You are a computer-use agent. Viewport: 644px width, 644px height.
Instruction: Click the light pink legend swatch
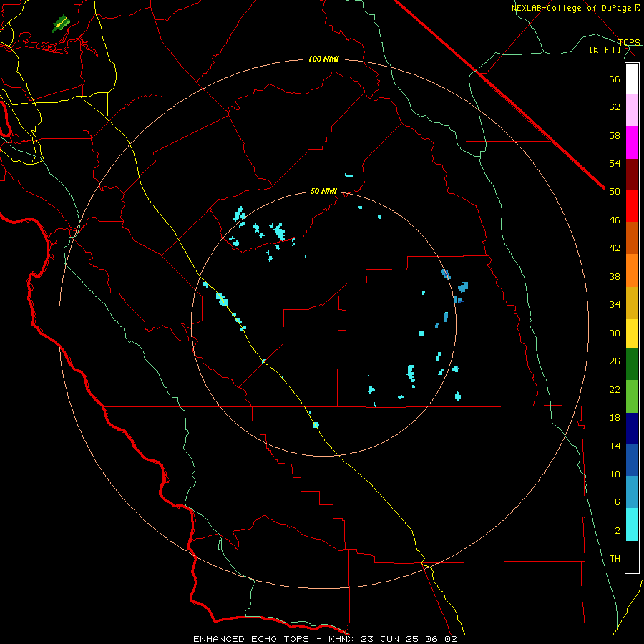click(632, 109)
